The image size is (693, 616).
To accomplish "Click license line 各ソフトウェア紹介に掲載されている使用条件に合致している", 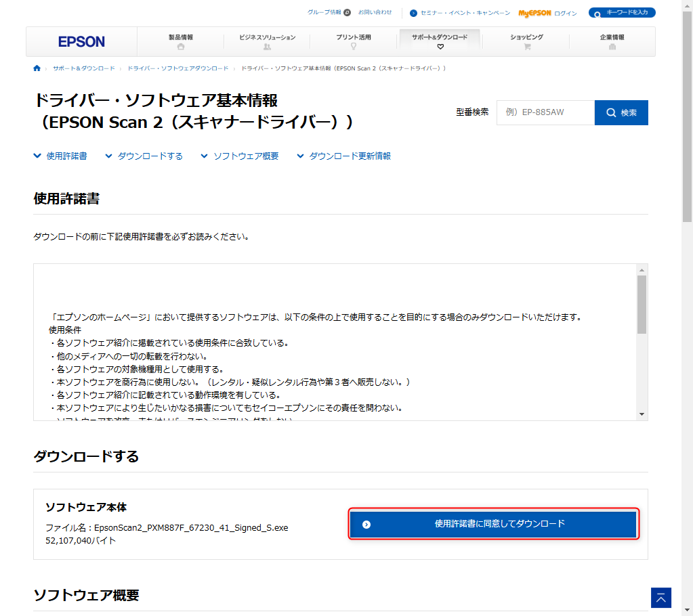I will point(169,343).
